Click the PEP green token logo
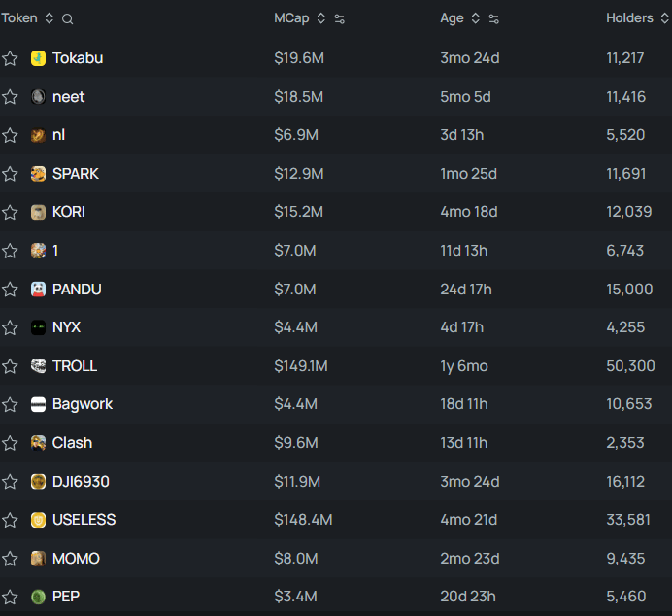The image size is (672, 616). click(x=38, y=597)
